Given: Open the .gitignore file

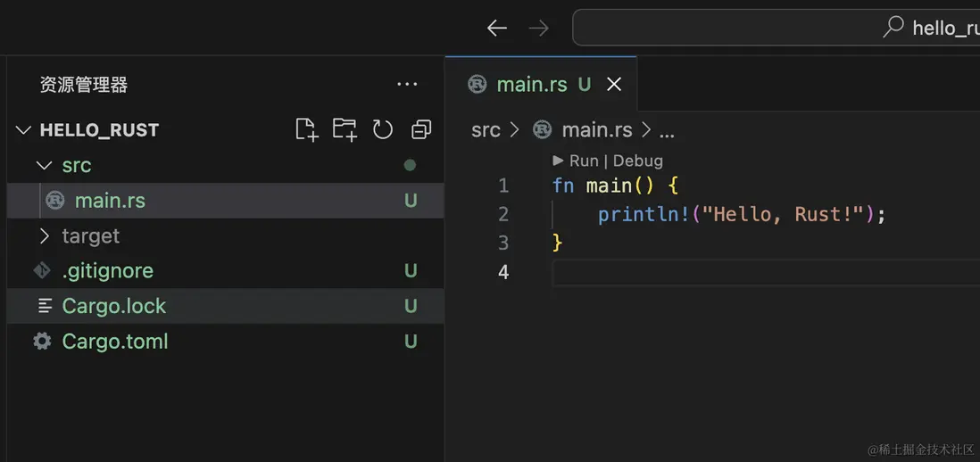Looking at the screenshot, I should point(107,271).
